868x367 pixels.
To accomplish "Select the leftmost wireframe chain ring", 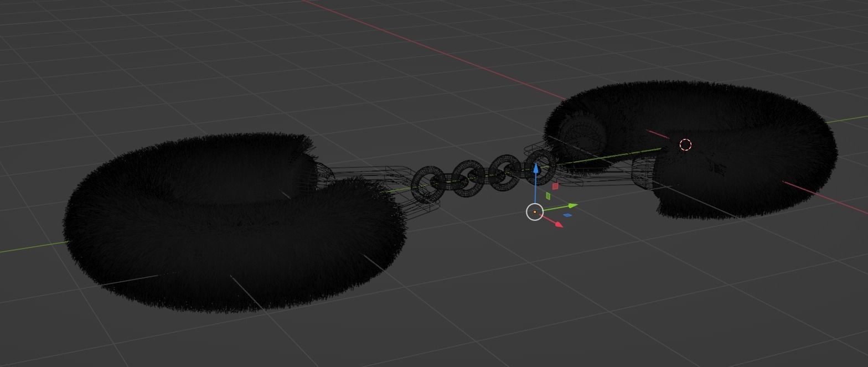I will pyautogui.click(x=429, y=184).
